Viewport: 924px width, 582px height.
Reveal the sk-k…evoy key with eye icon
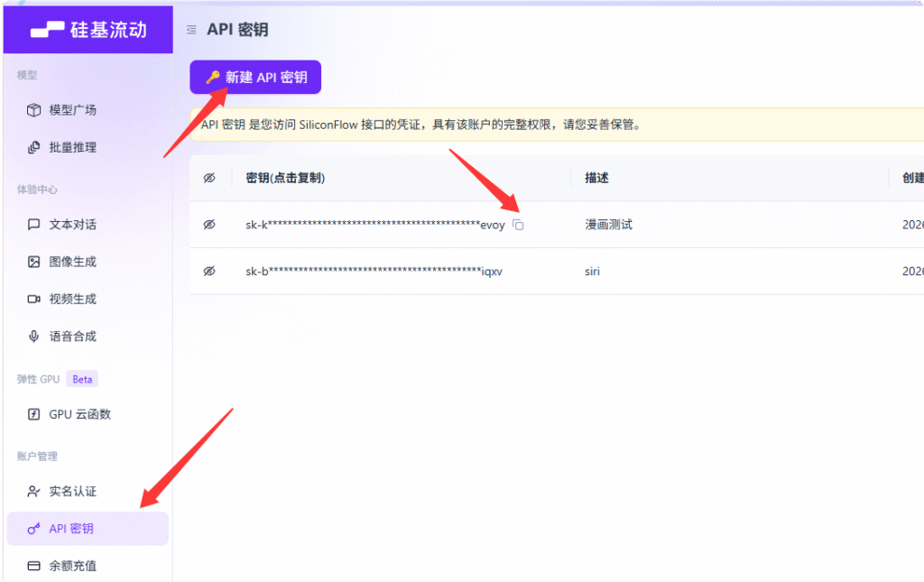coord(209,225)
